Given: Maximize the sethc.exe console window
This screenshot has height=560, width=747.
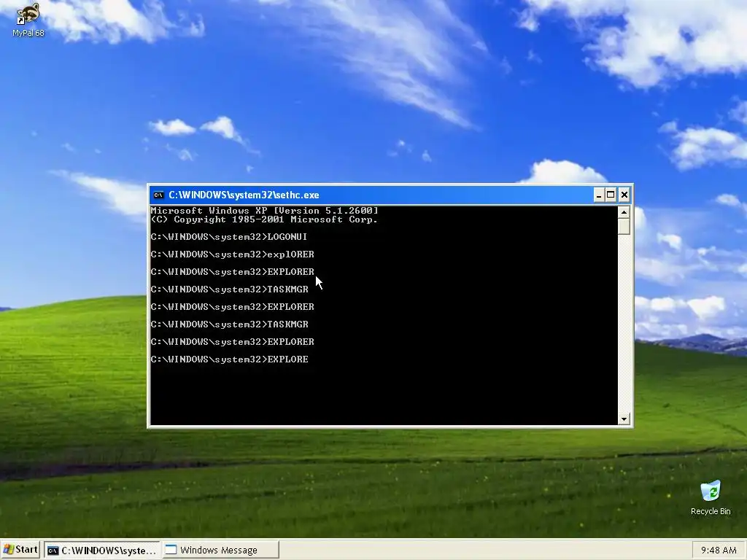Looking at the screenshot, I should 611,195.
